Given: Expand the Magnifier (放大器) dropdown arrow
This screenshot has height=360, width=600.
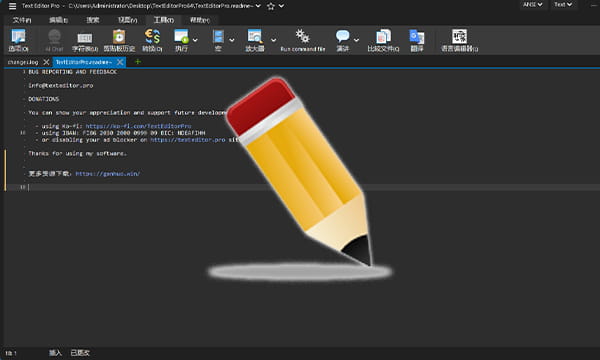Looking at the screenshot, I should (x=273, y=40).
